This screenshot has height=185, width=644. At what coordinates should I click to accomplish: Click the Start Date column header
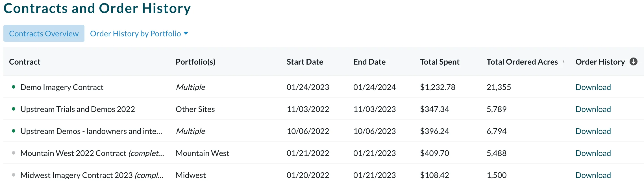(305, 62)
